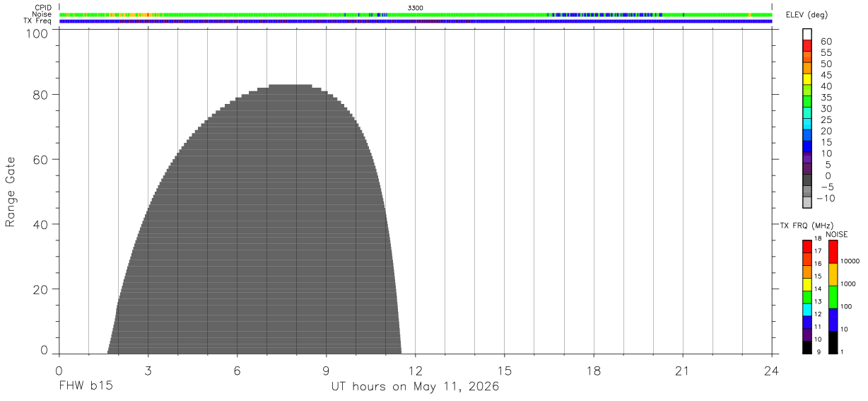This screenshot has height=401, width=868.
Task: Pick the green segment of NOISE colorbar
Action: (x=833, y=297)
